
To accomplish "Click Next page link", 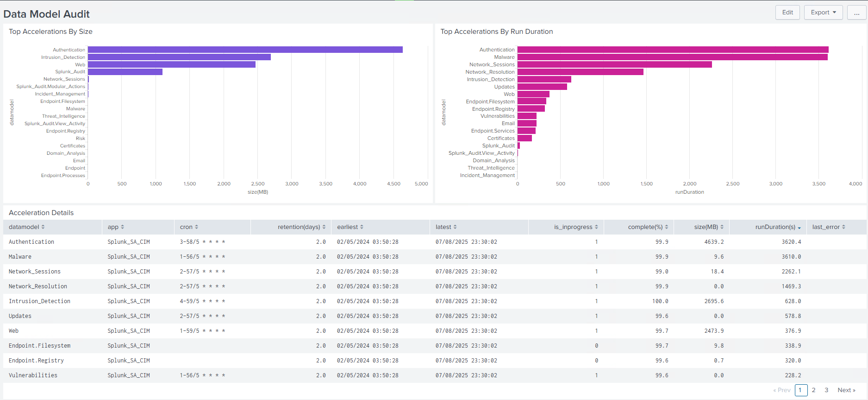I will (x=846, y=390).
